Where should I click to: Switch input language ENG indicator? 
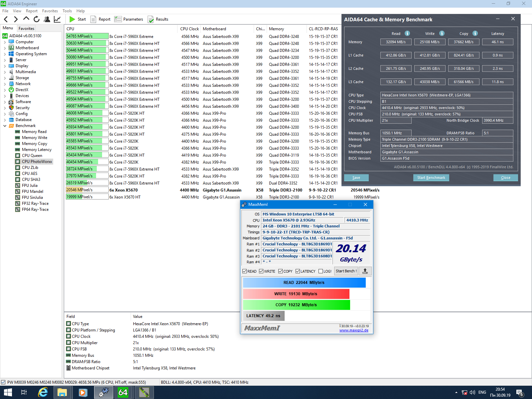(482, 392)
